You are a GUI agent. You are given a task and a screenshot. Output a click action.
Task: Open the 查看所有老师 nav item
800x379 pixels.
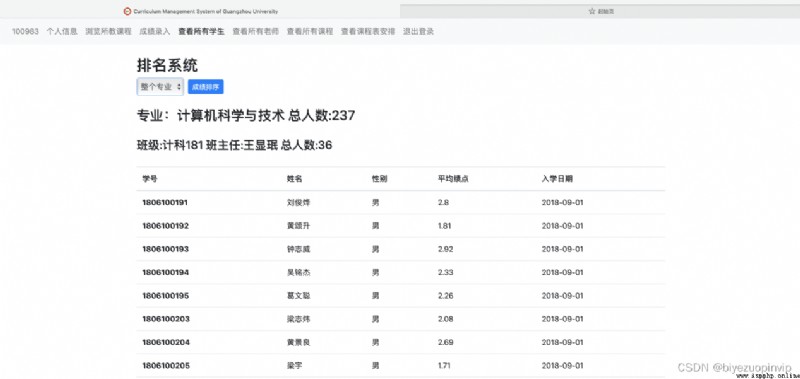click(x=256, y=32)
